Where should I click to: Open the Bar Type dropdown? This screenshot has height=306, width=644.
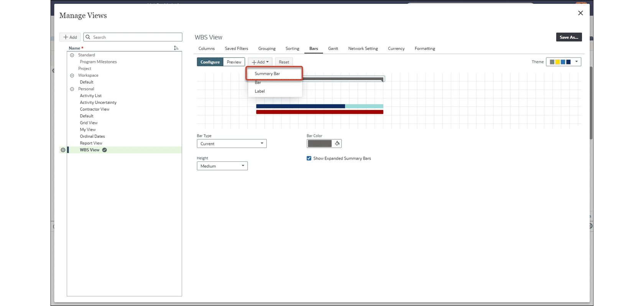click(232, 144)
